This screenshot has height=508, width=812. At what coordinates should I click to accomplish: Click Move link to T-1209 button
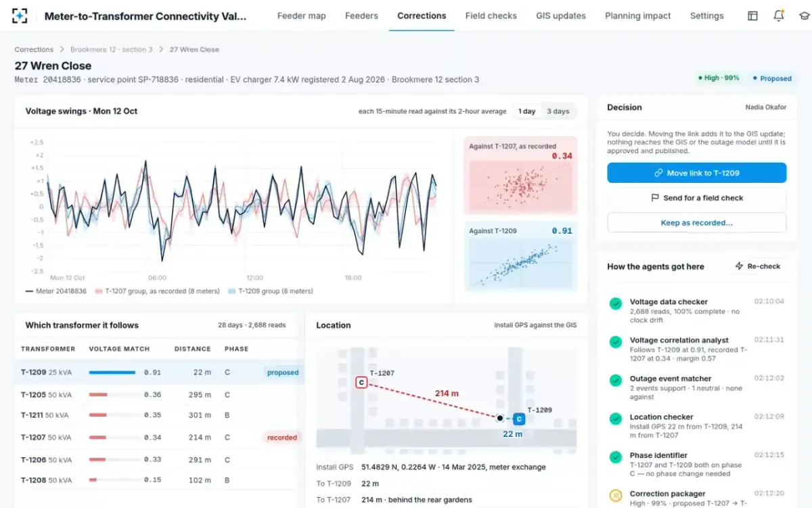click(696, 173)
